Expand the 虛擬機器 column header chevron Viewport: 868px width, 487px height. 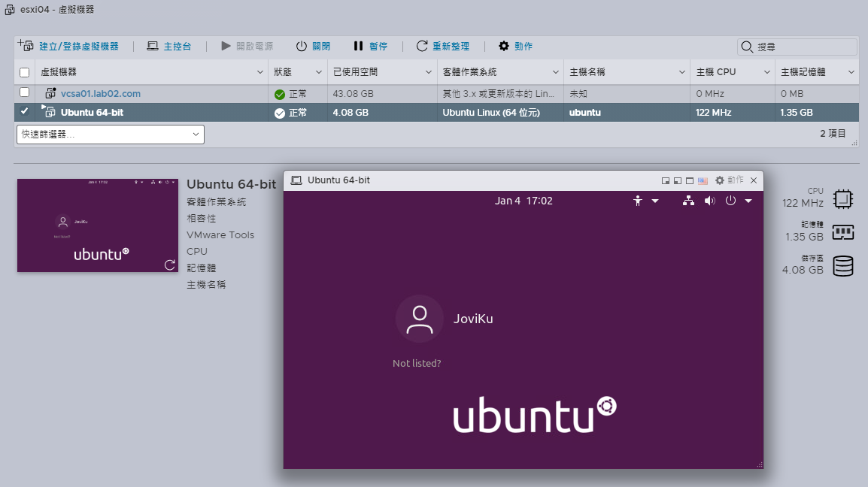tap(260, 72)
